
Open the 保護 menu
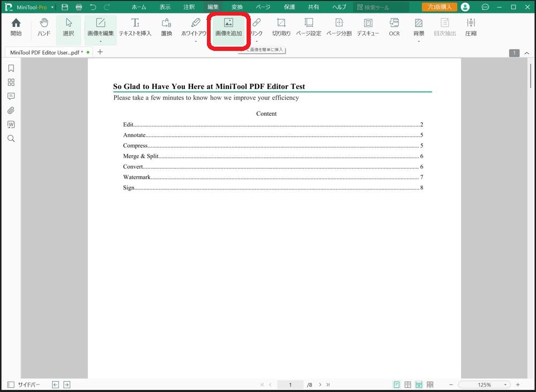(x=289, y=7)
